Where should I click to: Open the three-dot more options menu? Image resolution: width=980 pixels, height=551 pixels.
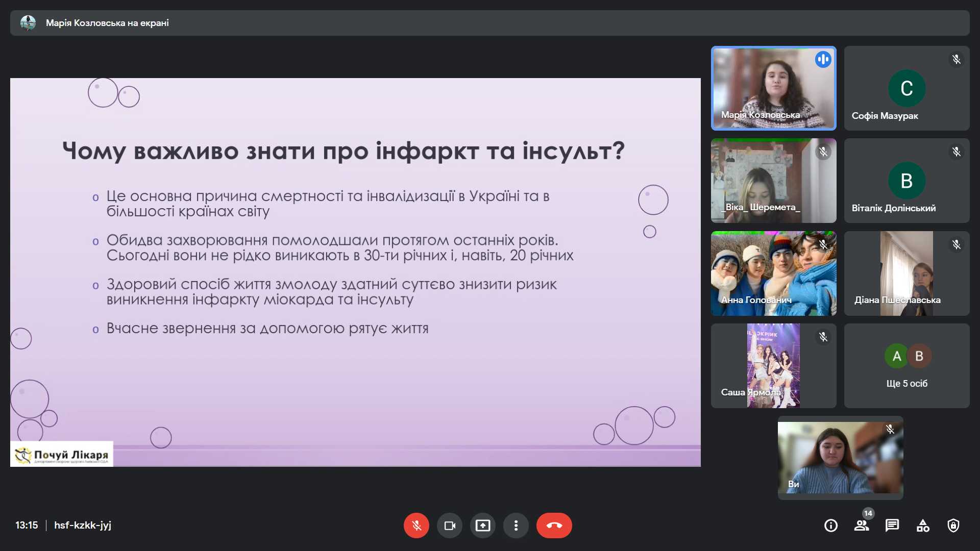click(x=516, y=525)
